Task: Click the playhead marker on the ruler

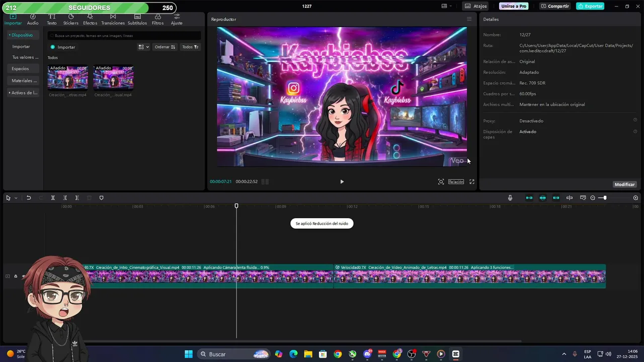Action: pos(236,206)
